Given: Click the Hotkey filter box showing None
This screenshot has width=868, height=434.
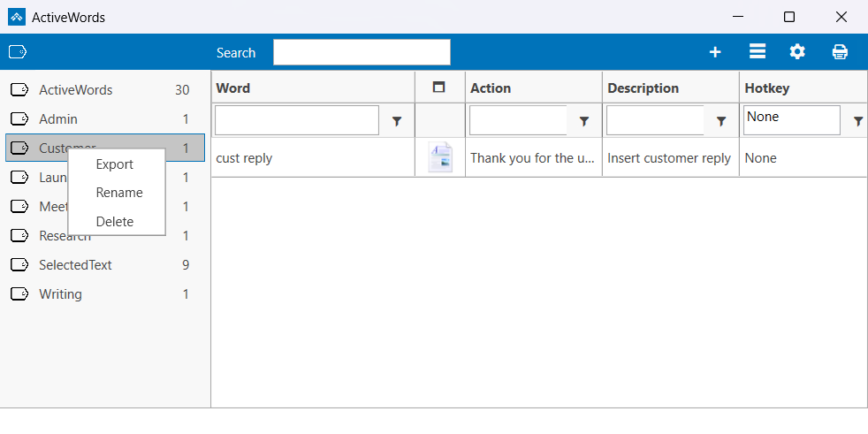Looking at the screenshot, I should point(792,120).
